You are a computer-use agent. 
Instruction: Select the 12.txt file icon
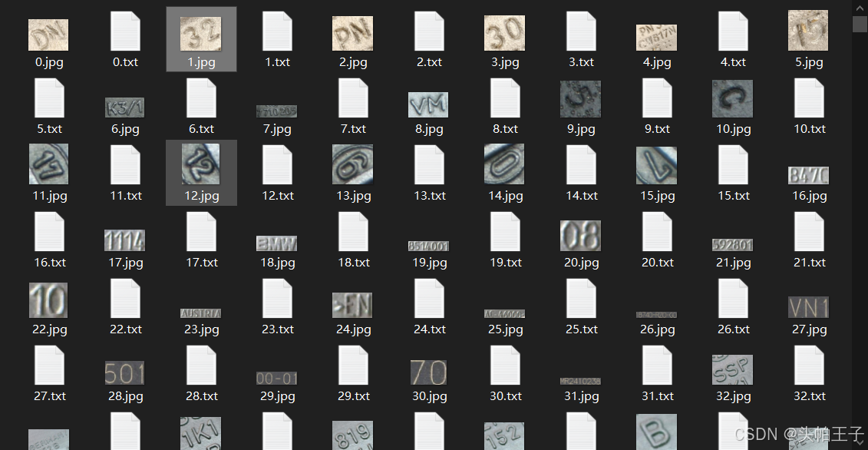tap(277, 165)
